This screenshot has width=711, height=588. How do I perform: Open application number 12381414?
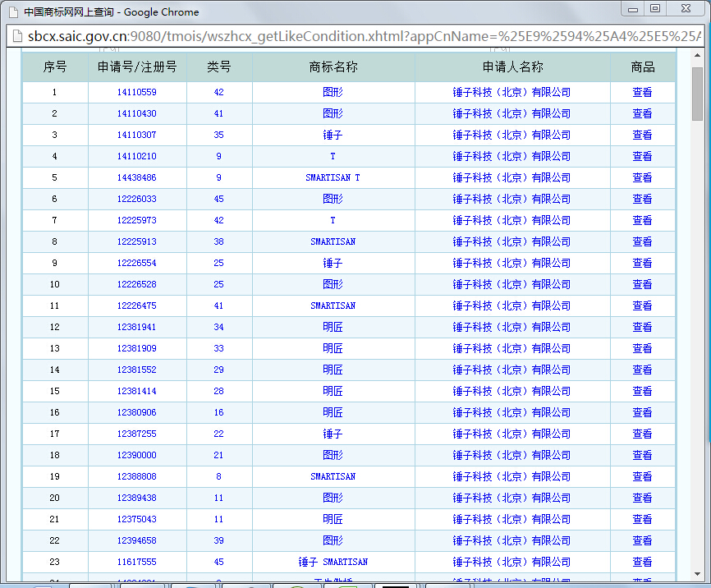(137, 391)
